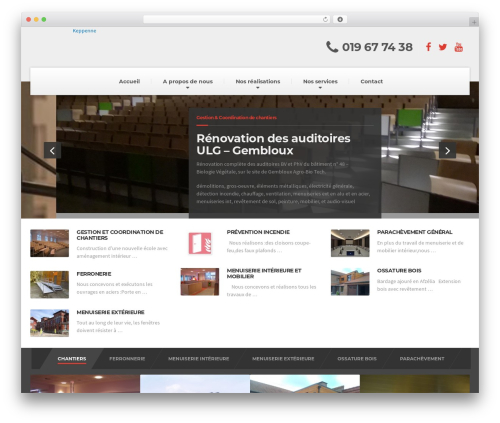Expand the Nos réalisations dropdown arrow
Viewport: 500px width, 423px height.
click(258, 88)
